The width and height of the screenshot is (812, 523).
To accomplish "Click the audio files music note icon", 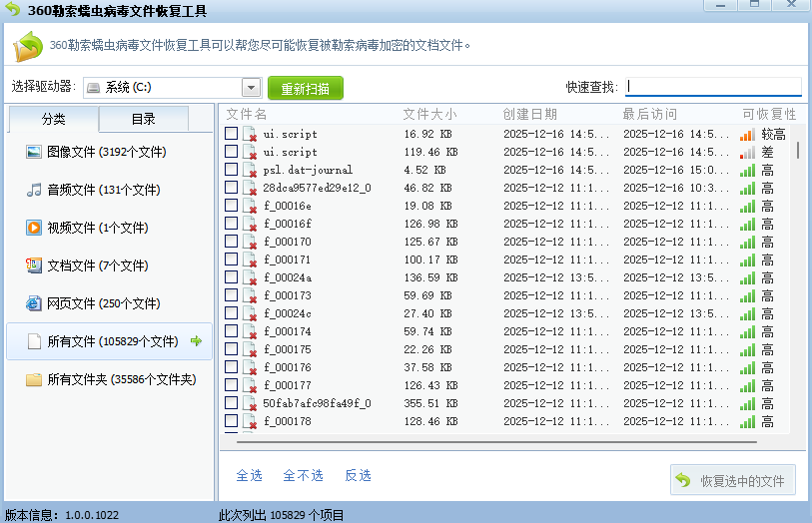I will (x=34, y=190).
